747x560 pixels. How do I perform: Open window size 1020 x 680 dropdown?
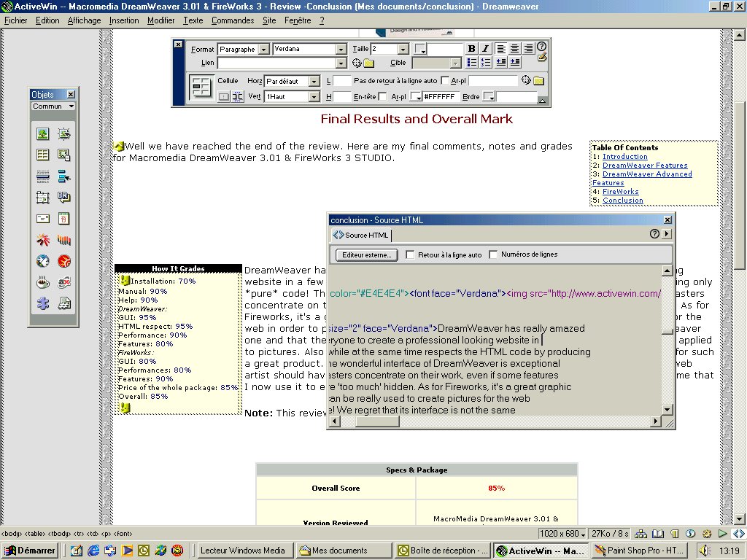tap(562, 534)
